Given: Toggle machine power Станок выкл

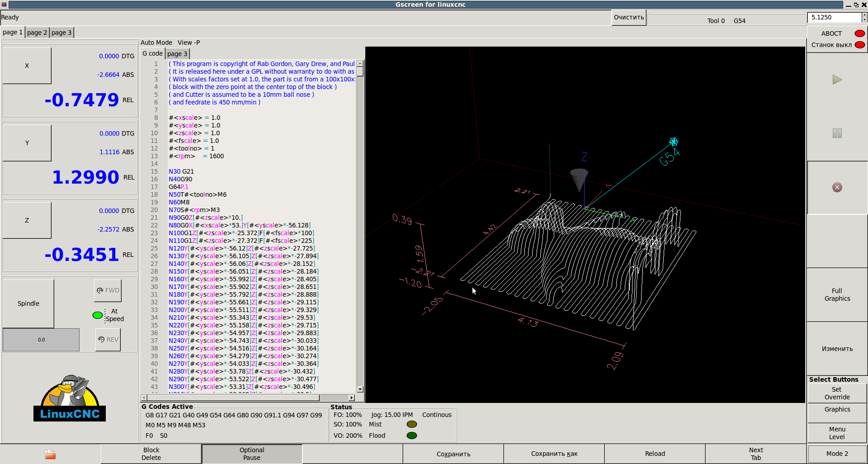Looking at the screenshot, I should pyautogui.click(x=859, y=45).
